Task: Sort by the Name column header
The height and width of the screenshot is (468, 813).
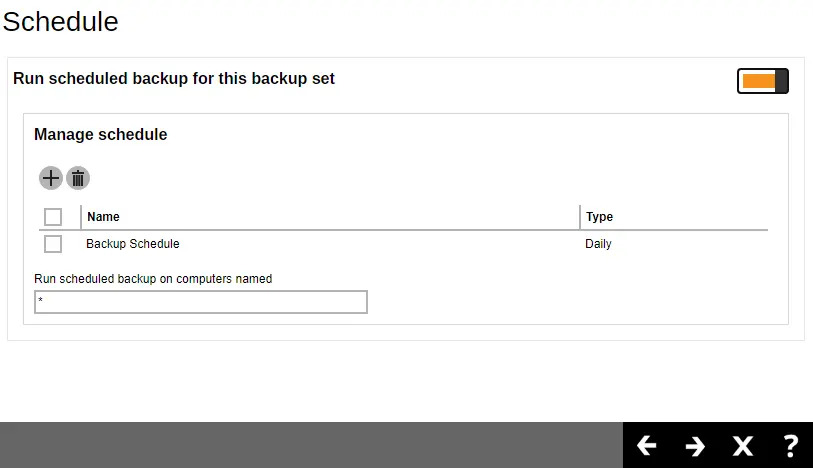Action: click(x=103, y=217)
